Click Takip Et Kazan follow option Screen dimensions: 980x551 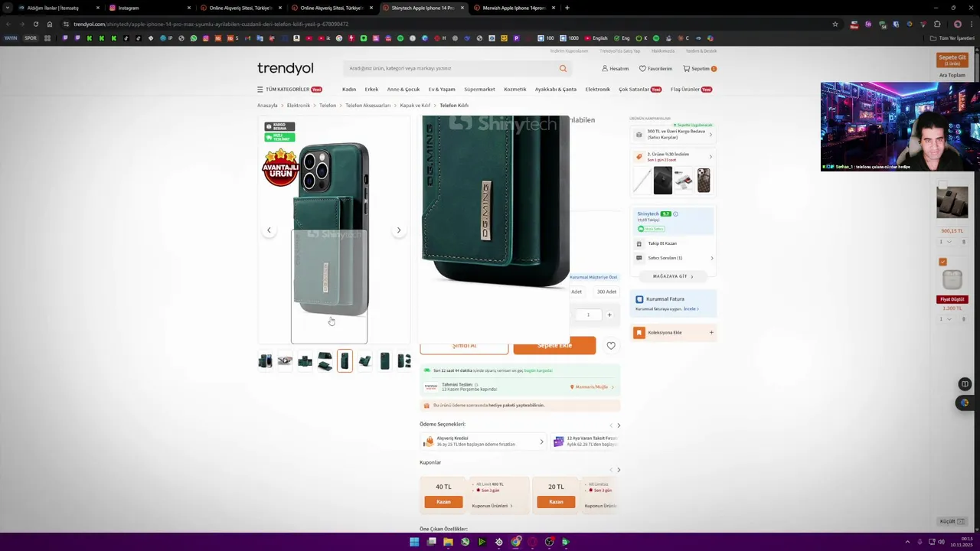click(x=662, y=243)
